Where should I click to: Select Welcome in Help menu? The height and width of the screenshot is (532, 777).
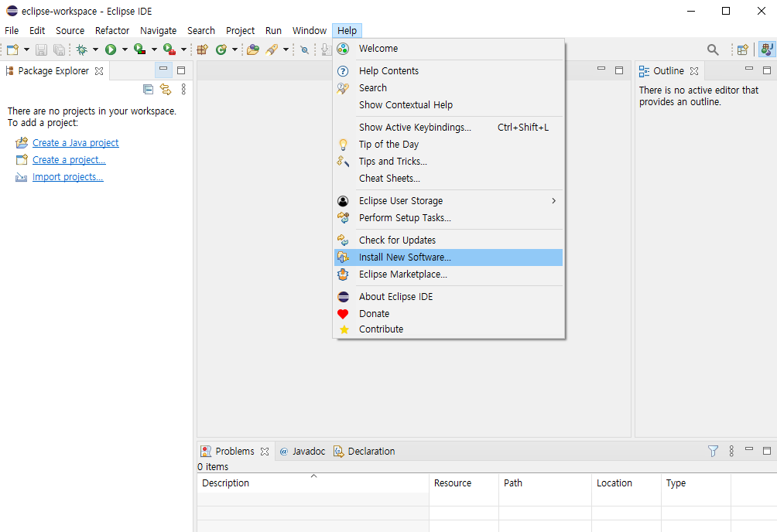click(448, 49)
